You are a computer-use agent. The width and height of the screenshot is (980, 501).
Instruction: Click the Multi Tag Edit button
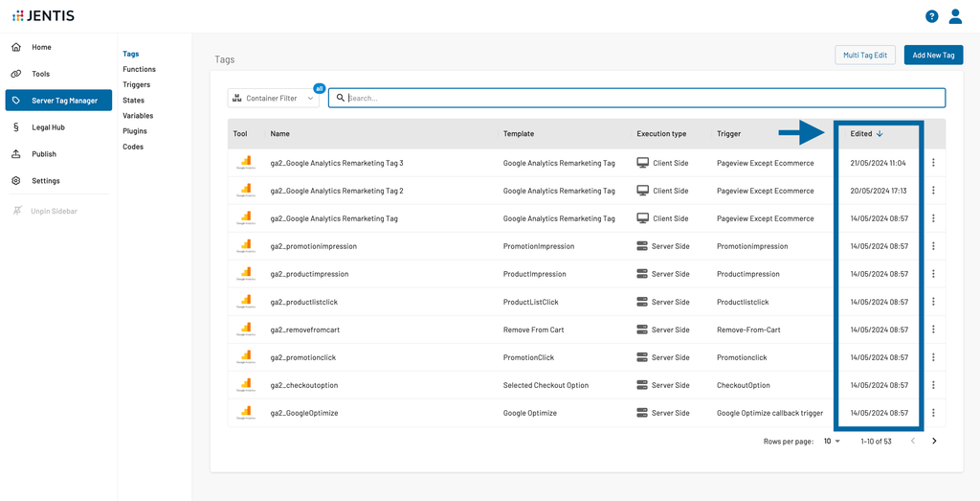click(865, 56)
